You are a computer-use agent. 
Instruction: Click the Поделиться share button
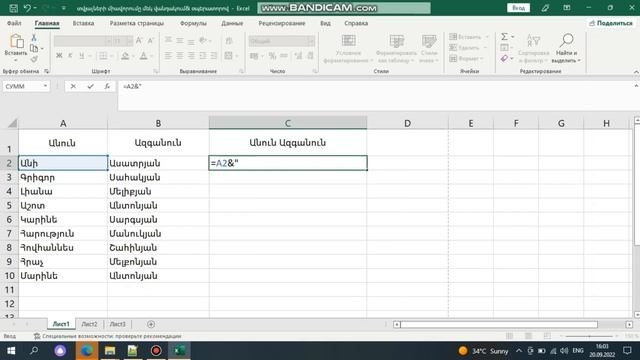(x=611, y=23)
